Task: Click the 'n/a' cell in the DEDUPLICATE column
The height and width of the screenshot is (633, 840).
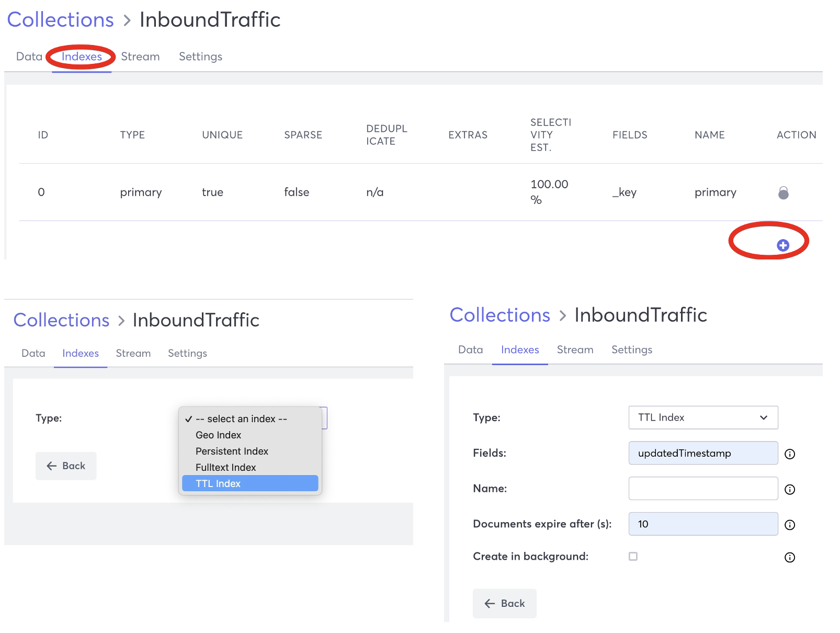Action: (x=375, y=192)
